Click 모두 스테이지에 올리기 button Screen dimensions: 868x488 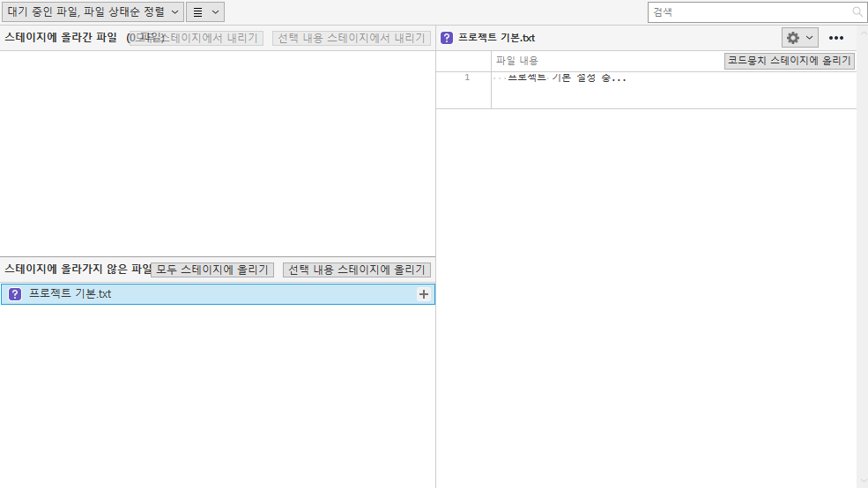point(212,270)
